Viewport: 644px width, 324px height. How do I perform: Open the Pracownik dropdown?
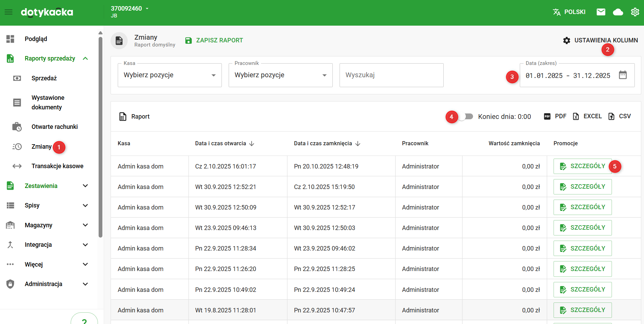coord(280,75)
